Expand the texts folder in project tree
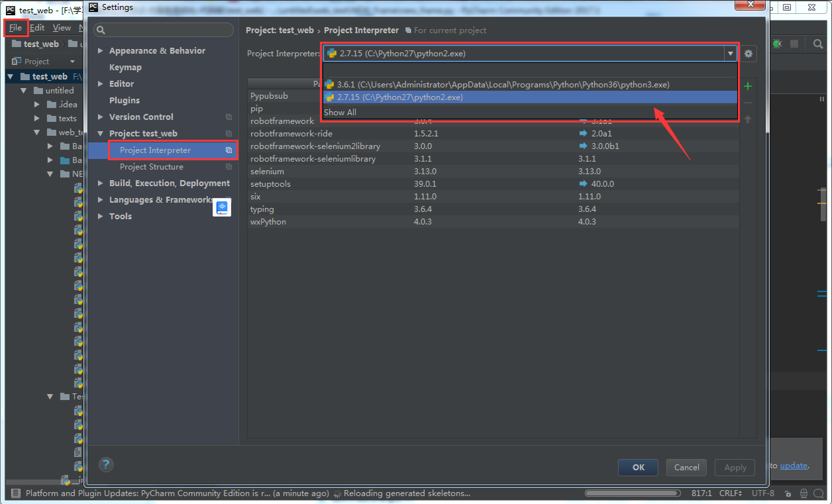The width and height of the screenshot is (832, 504). point(38,119)
